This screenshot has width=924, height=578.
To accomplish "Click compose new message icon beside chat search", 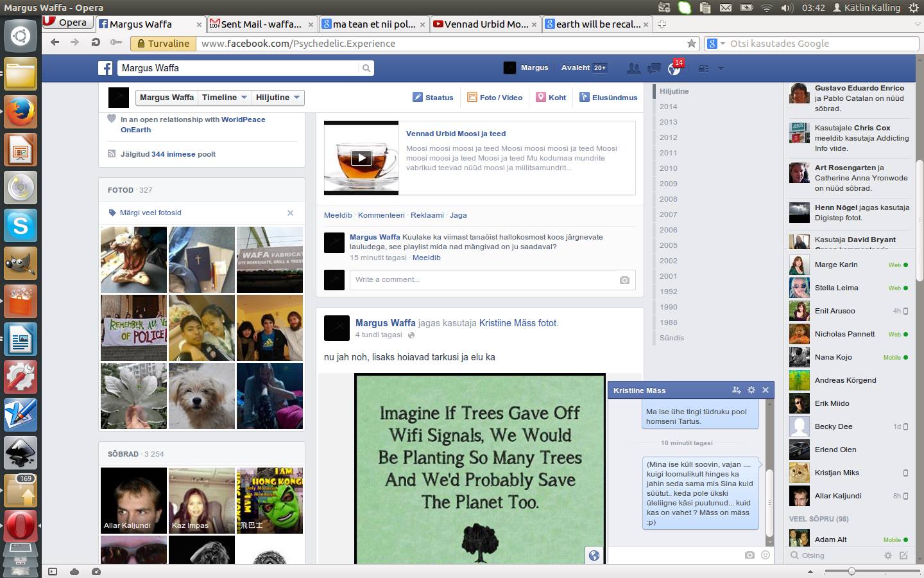I will pyautogui.click(x=904, y=556).
